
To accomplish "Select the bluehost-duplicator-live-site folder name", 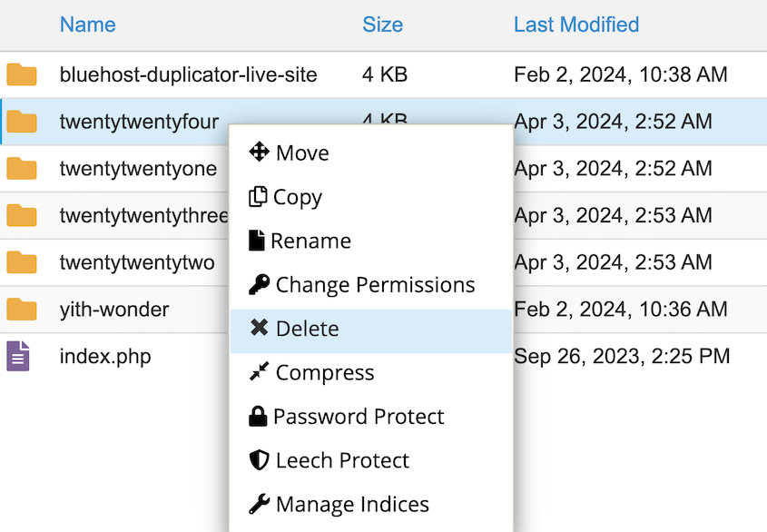I will point(188,74).
